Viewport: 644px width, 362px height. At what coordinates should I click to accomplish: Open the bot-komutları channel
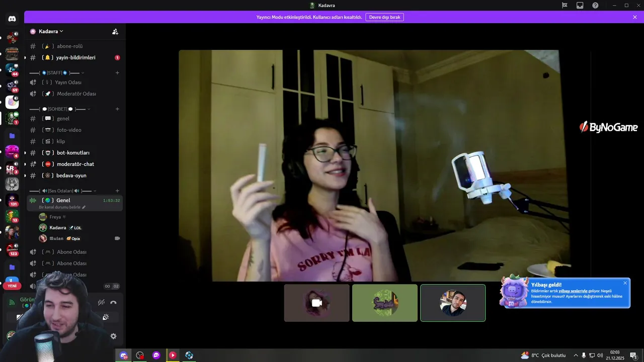pos(75,153)
